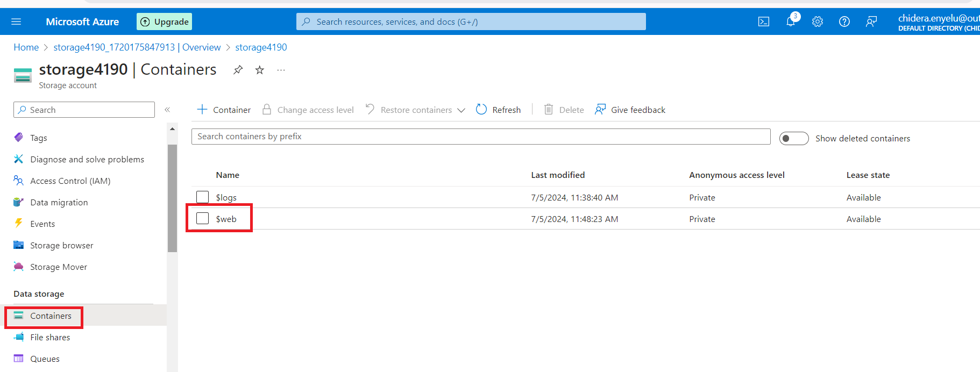This screenshot has height=372, width=980.
Task: Focus the sidebar Search field
Action: [84, 110]
